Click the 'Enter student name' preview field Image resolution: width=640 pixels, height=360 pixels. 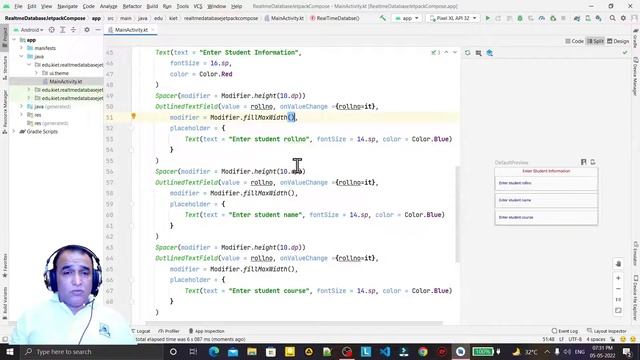click(x=546, y=200)
